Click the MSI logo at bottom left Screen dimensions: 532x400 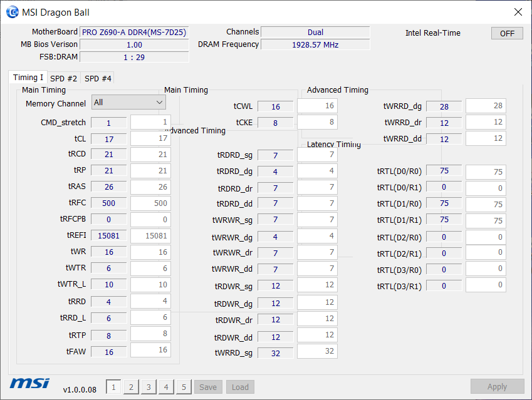(x=29, y=383)
